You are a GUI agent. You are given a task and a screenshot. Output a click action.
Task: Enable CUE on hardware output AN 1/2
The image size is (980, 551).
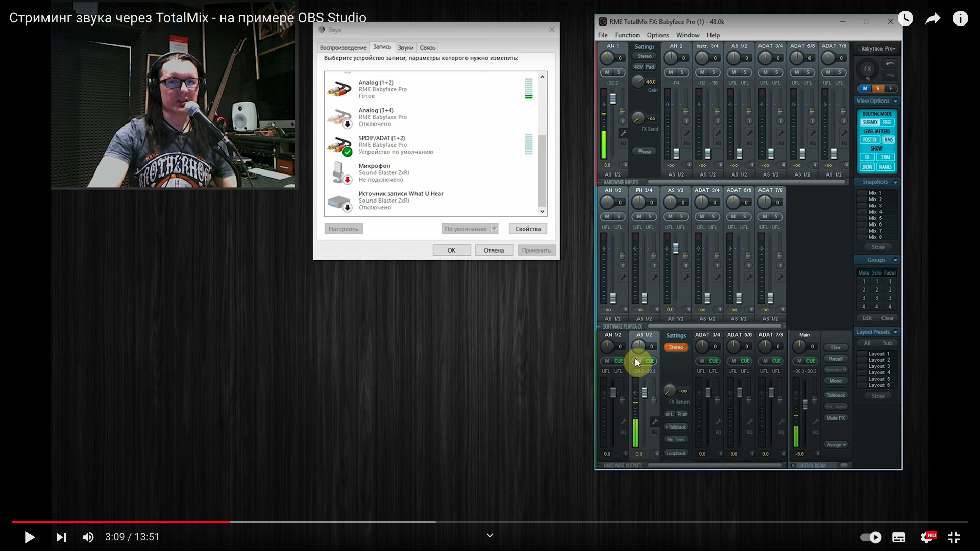618,361
